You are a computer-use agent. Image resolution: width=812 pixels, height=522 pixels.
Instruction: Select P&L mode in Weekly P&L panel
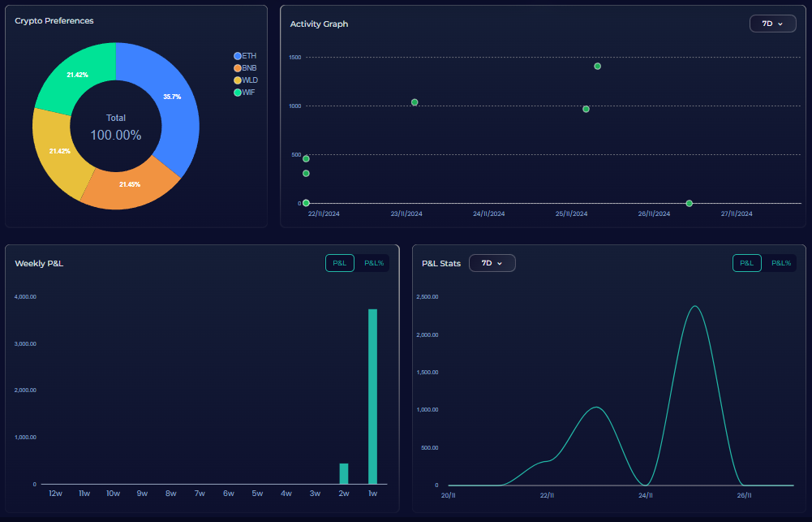(340, 263)
